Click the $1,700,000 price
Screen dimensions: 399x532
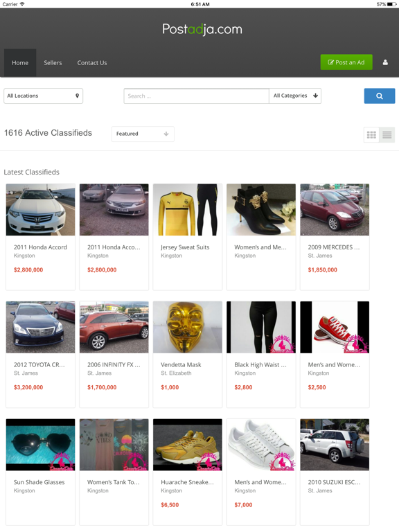(102, 387)
